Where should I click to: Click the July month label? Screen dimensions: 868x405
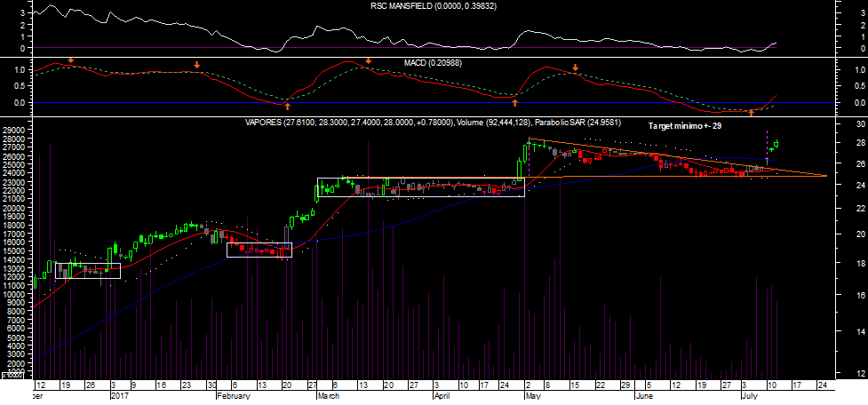750,396
